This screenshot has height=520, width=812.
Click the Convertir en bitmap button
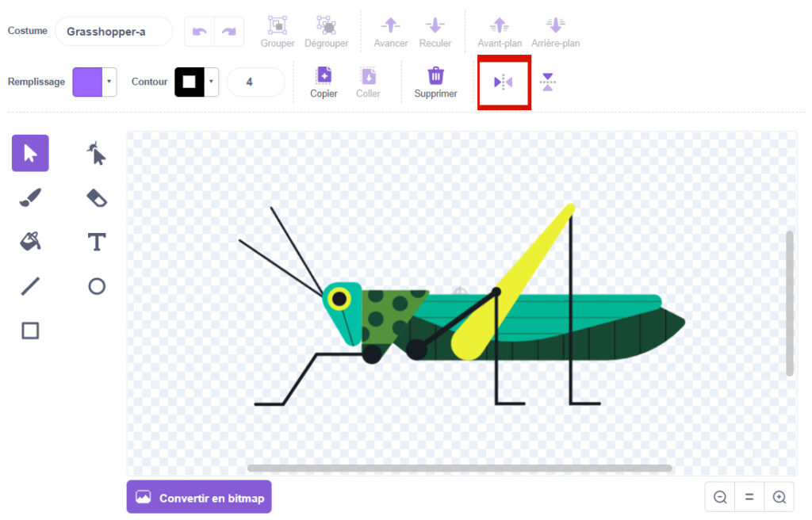click(199, 497)
